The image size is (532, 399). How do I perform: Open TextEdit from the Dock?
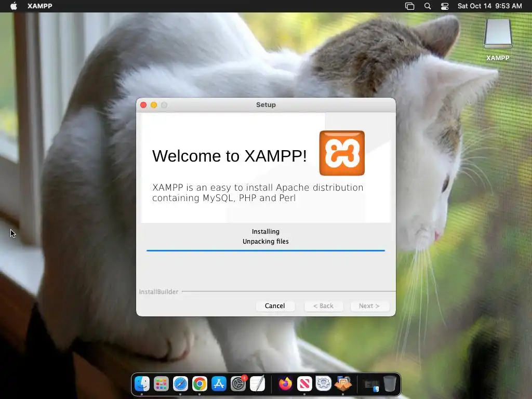coord(258,384)
